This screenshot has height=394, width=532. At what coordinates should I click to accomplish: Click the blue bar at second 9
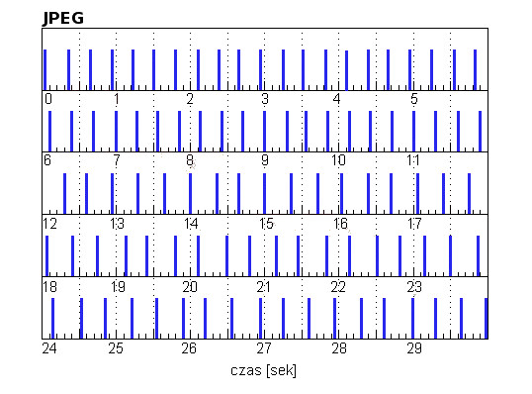[264, 131]
